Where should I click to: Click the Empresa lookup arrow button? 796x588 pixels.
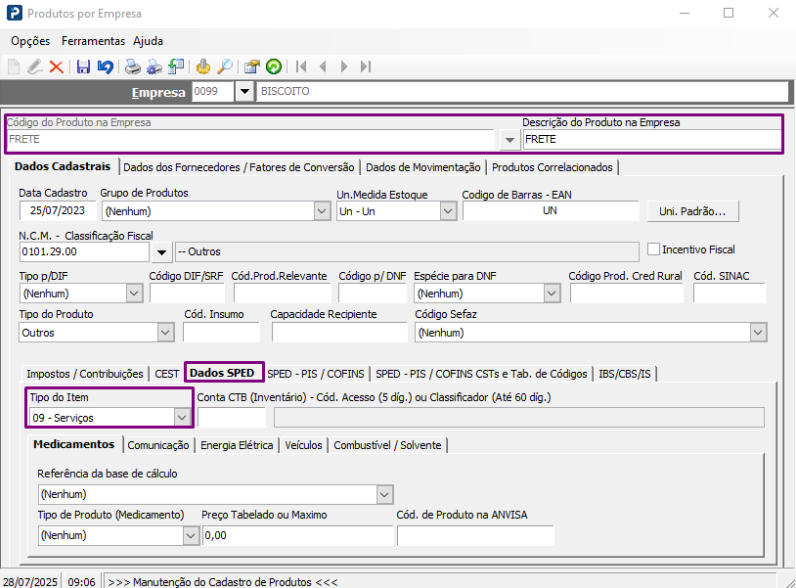[x=245, y=92]
